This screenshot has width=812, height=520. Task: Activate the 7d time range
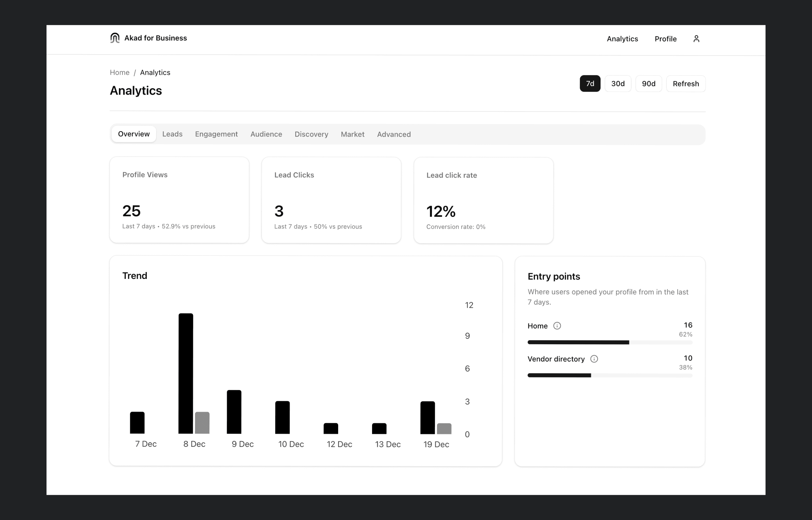click(589, 83)
